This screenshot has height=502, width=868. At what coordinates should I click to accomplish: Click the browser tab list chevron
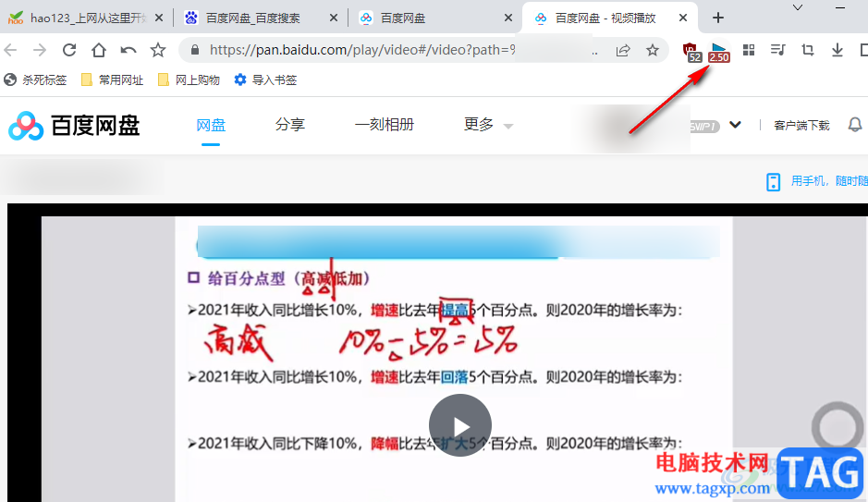click(798, 7)
